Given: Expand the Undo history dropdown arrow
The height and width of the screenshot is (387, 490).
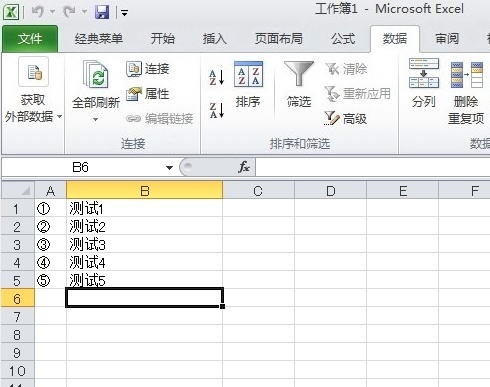Looking at the screenshot, I should click(x=53, y=12).
